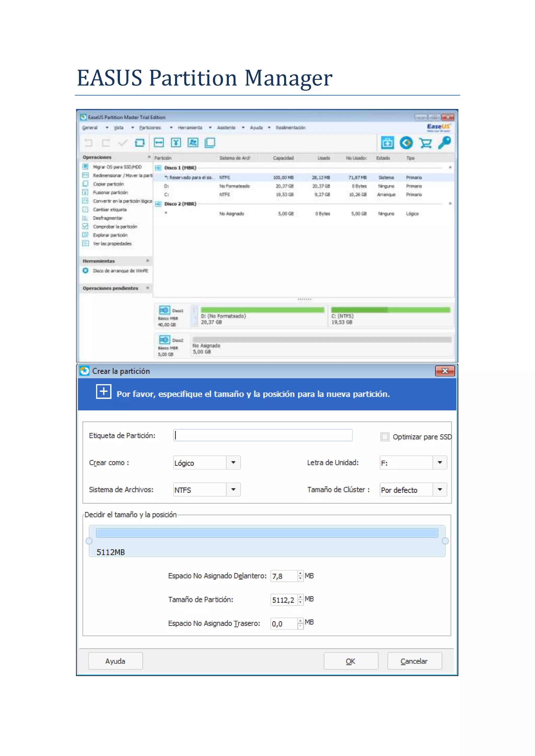Viewport: 535px width, 756px height.
Task: Click Migrar OS para SSD/HDD operation
Action: point(117,167)
